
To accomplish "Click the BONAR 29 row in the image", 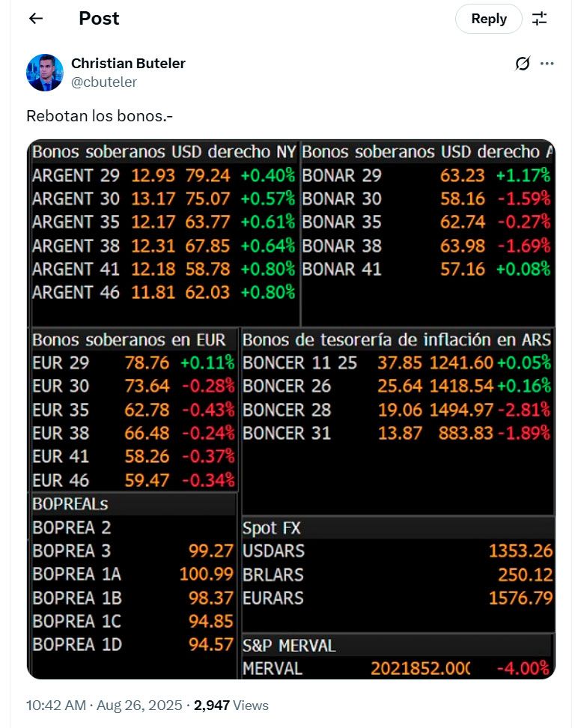I will pyautogui.click(x=425, y=176).
